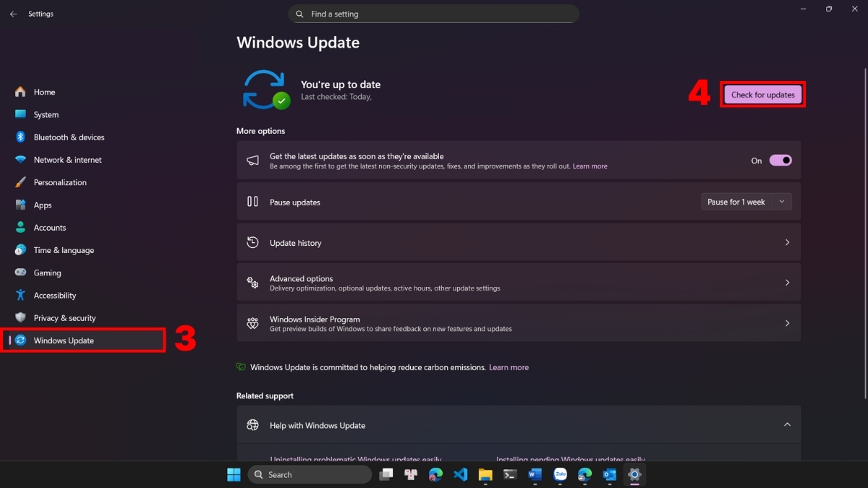Open the Terminal from the taskbar

point(510,474)
